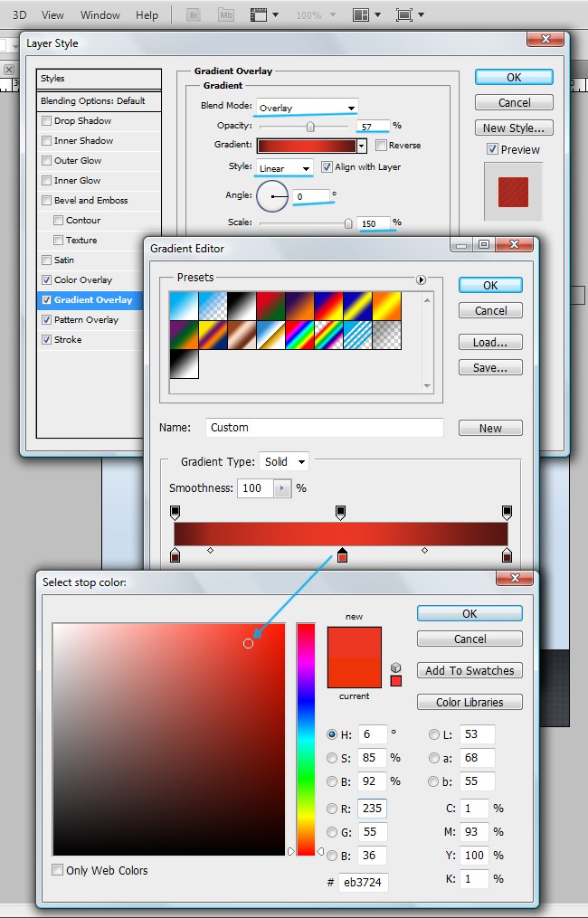
Task: Click the web-safe color cube icon
Action: pyautogui.click(x=396, y=667)
